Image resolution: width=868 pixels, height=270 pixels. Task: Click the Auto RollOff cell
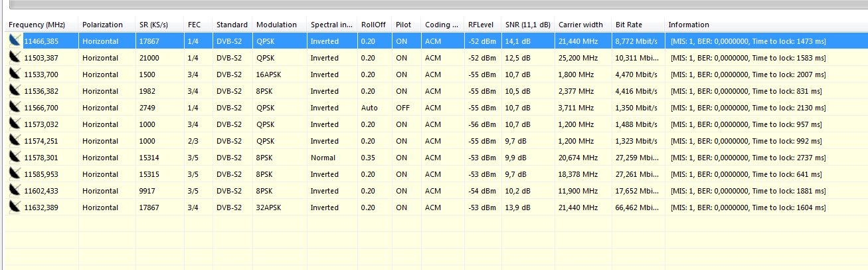[369, 108]
